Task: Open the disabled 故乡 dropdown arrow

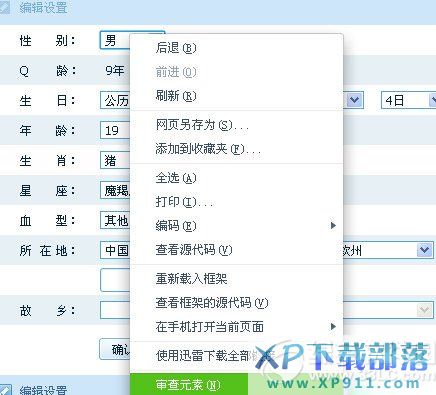Action: [424, 310]
